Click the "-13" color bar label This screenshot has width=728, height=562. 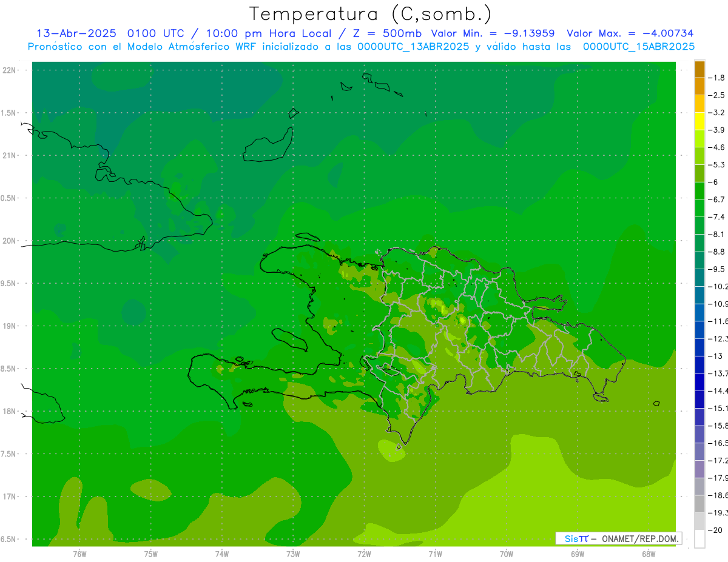pos(716,356)
